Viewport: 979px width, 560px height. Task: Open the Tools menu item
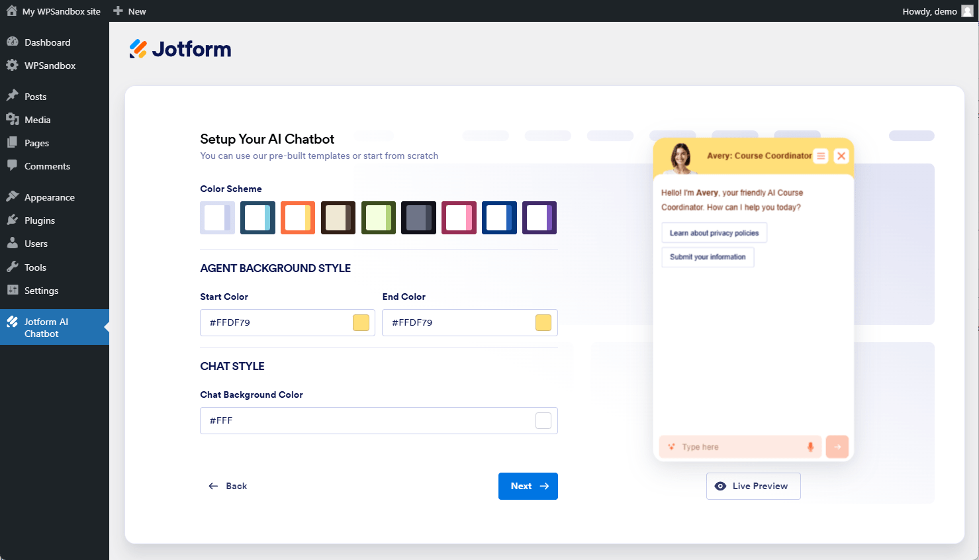click(x=54, y=267)
